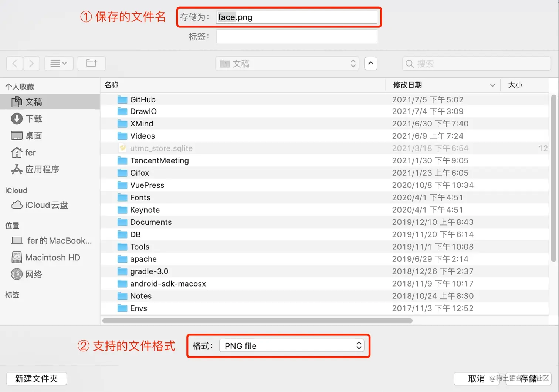Viewport: 559px width, 392px height.
Task: Click the 存储 save button
Action: pyautogui.click(x=529, y=379)
